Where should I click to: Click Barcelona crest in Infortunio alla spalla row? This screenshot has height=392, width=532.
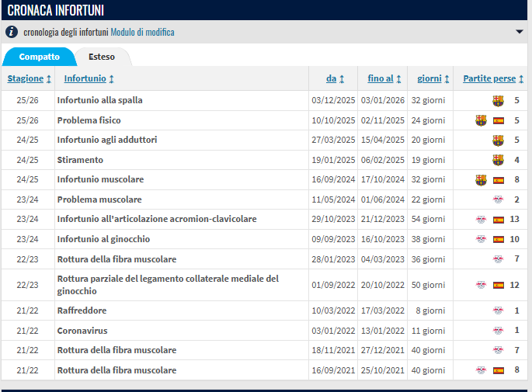point(498,101)
